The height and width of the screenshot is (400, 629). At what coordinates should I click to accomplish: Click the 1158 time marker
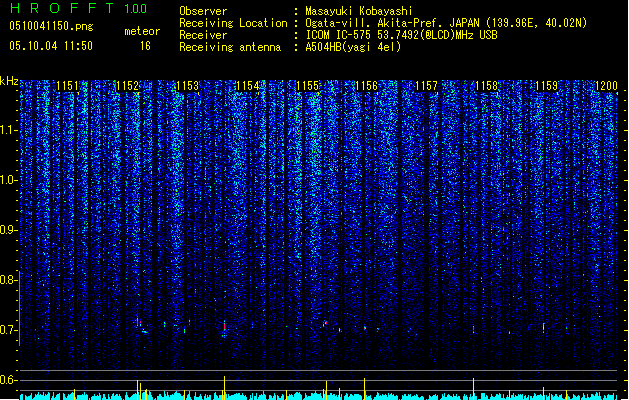tap(487, 86)
